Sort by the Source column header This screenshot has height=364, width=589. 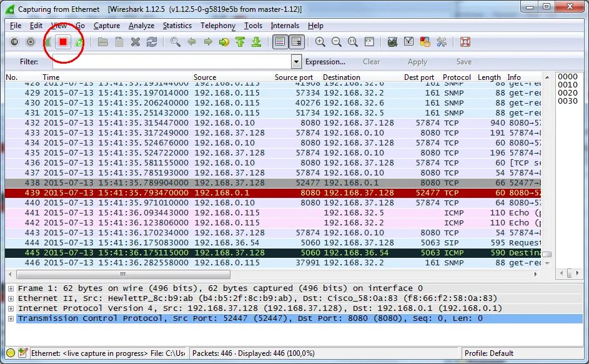(233, 77)
